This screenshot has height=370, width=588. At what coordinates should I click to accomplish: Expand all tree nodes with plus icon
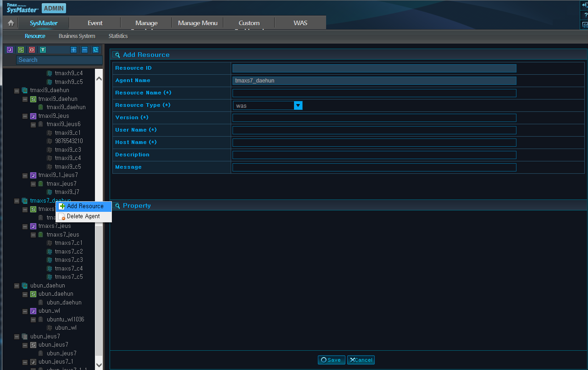point(73,50)
